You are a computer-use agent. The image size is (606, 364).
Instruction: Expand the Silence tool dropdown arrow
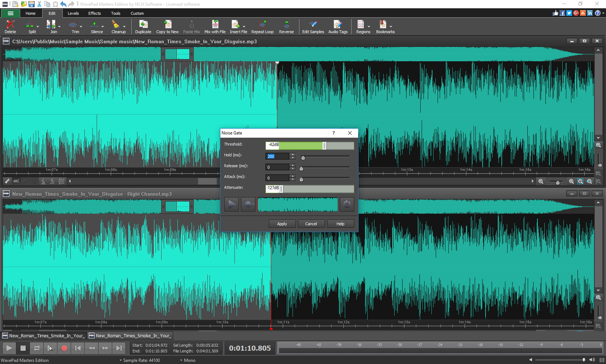coord(102,26)
